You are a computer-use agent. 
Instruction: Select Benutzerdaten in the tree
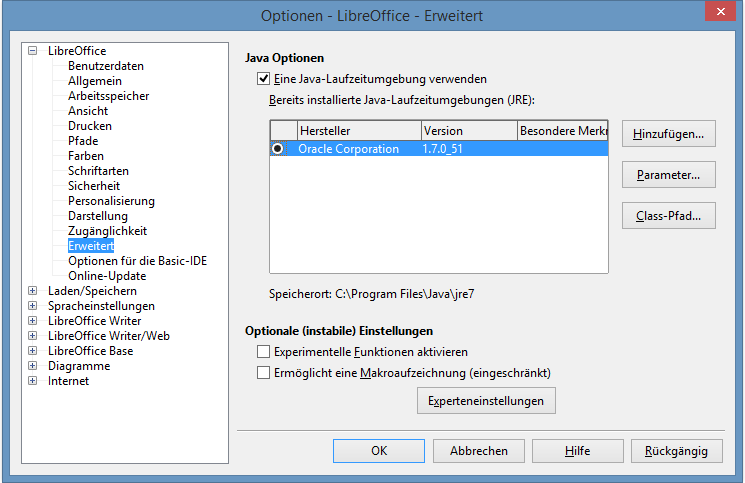(105, 66)
